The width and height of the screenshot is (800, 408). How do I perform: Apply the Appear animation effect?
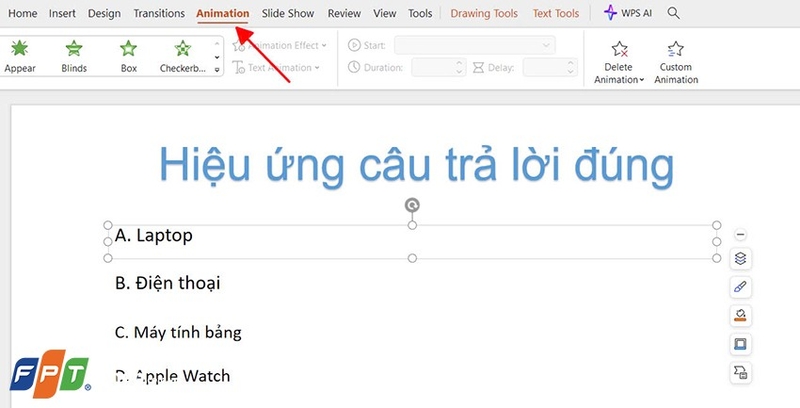[x=20, y=57]
